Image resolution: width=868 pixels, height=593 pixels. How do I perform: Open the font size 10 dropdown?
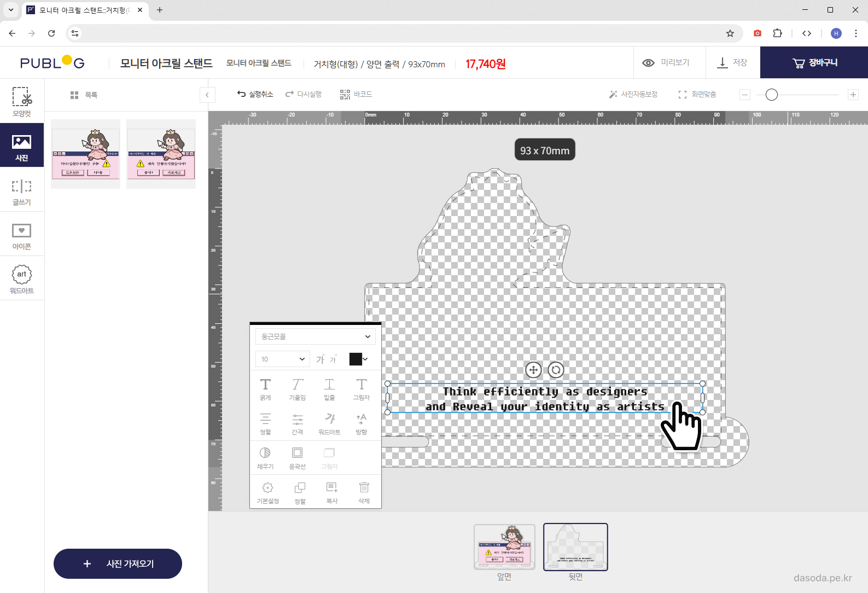[282, 359]
